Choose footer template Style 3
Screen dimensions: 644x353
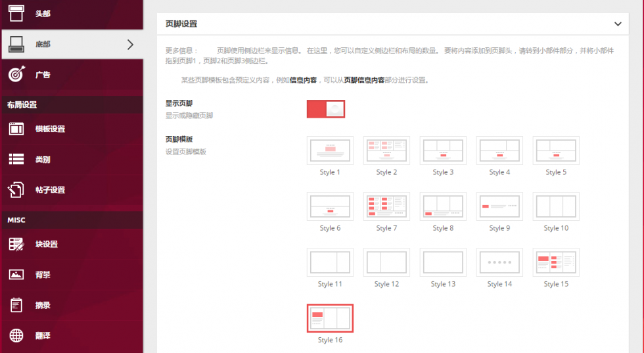(443, 151)
